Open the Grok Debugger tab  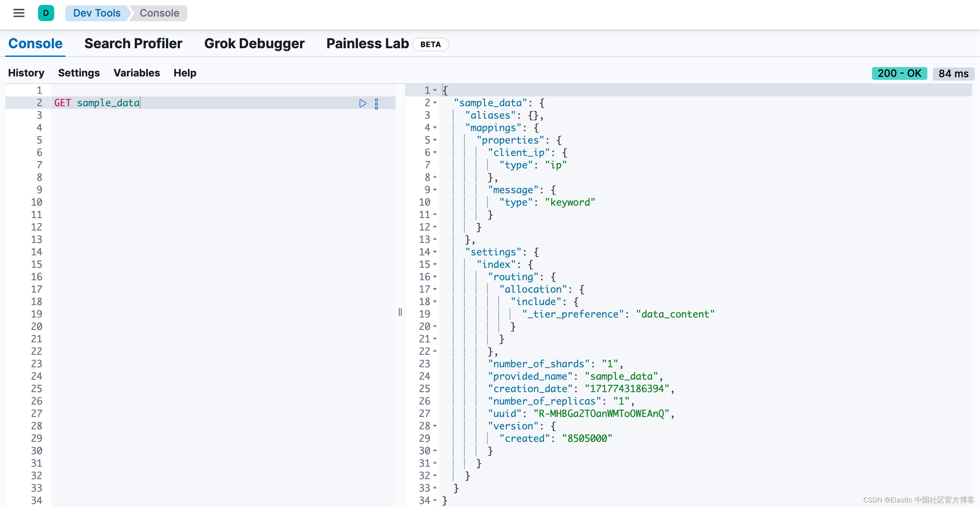pos(254,43)
